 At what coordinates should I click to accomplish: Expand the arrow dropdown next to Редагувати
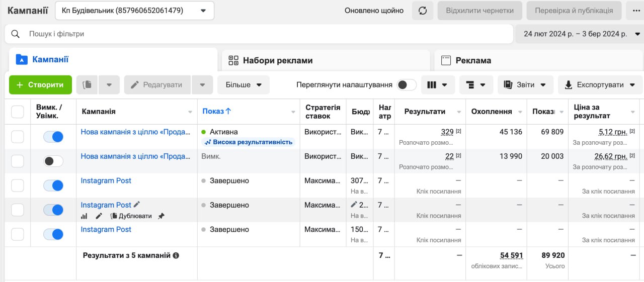[x=202, y=85]
